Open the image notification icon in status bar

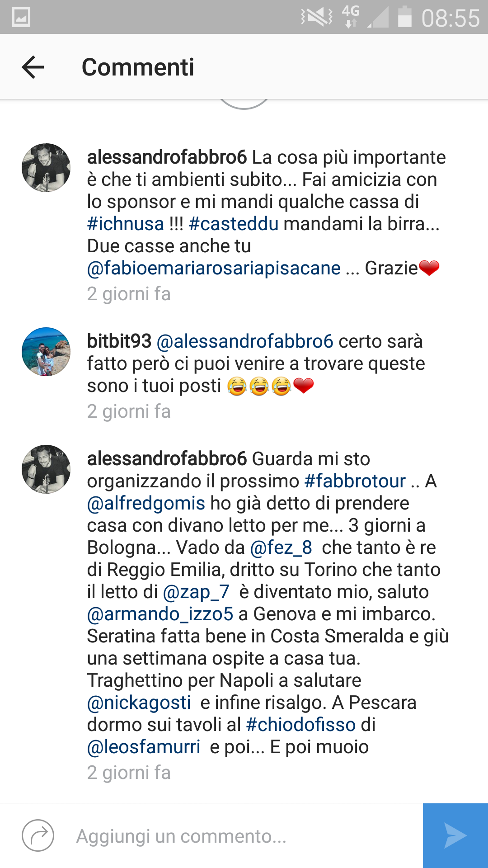pos(21,17)
